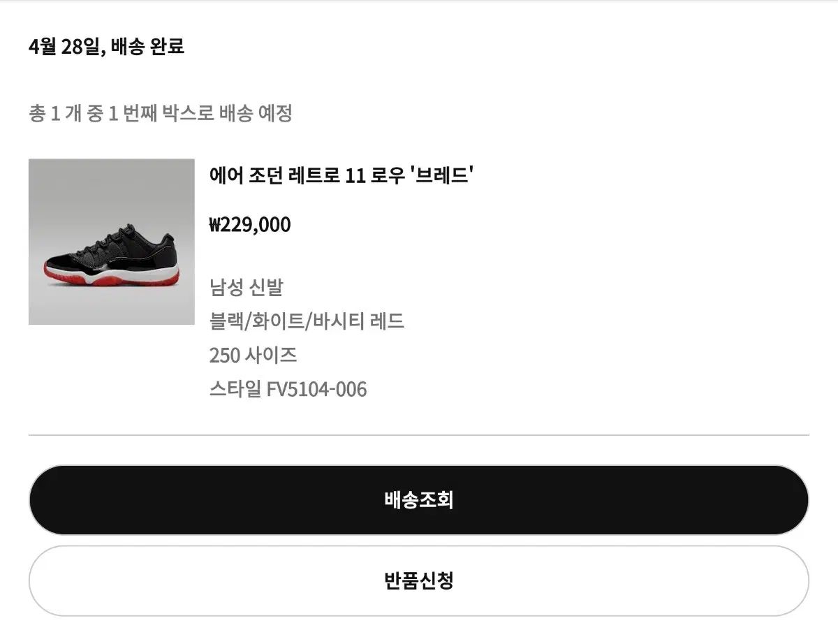Click the 스타일 label before the style code
Screen dimensions: 838x644
pyautogui.click(x=235, y=389)
